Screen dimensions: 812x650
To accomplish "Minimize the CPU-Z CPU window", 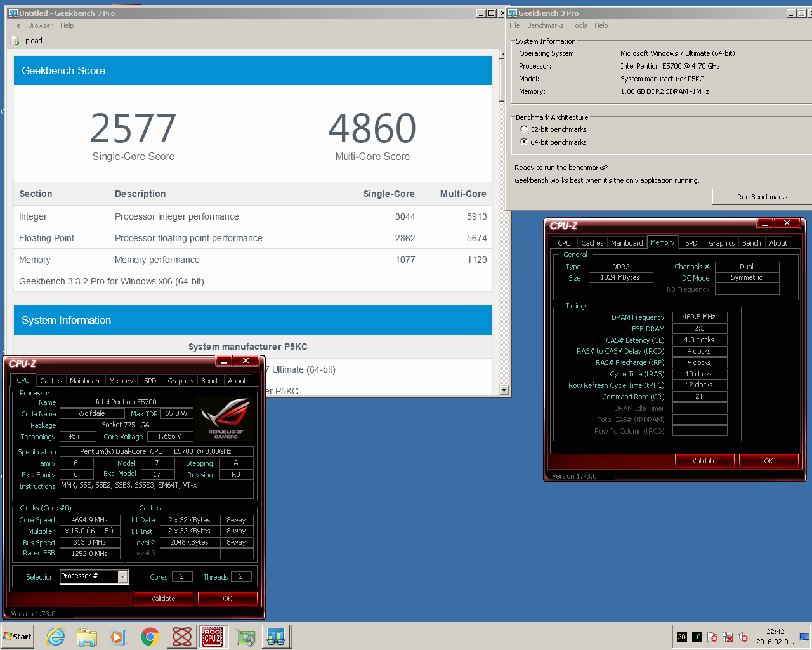I will pyautogui.click(x=224, y=361).
